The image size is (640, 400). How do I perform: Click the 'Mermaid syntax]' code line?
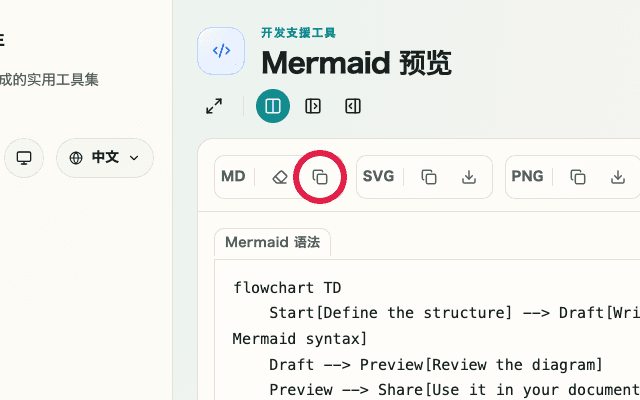click(x=300, y=339)
